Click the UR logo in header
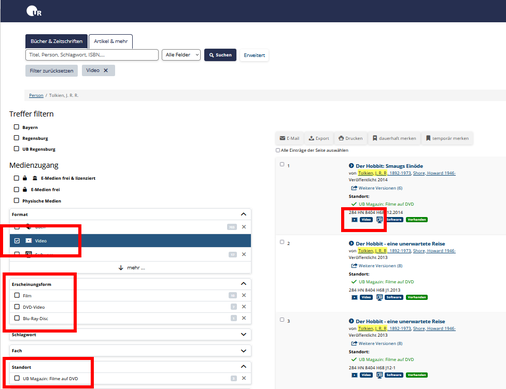This screenshot has width=506, height=389. tap(34, 11)
